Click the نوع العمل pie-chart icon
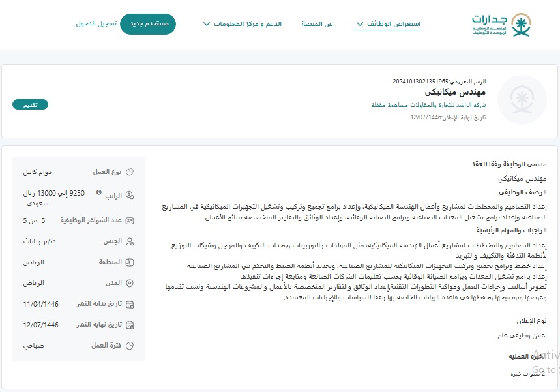 click(130, 172)
